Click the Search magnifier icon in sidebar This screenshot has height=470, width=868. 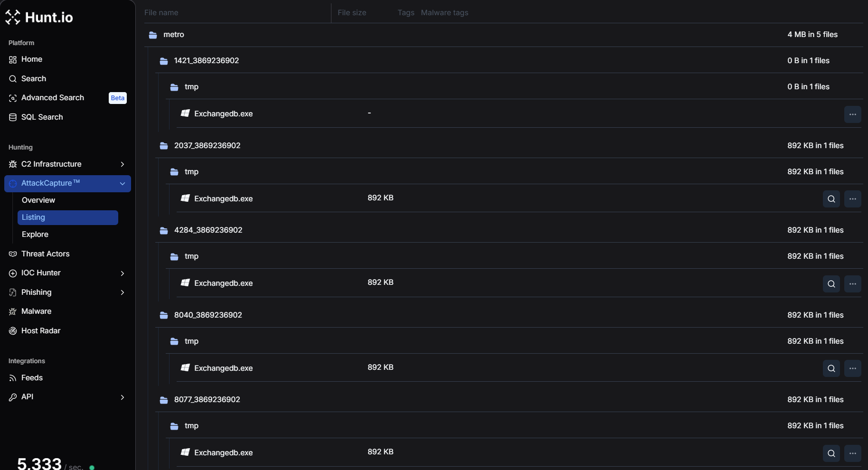(13, 79)
